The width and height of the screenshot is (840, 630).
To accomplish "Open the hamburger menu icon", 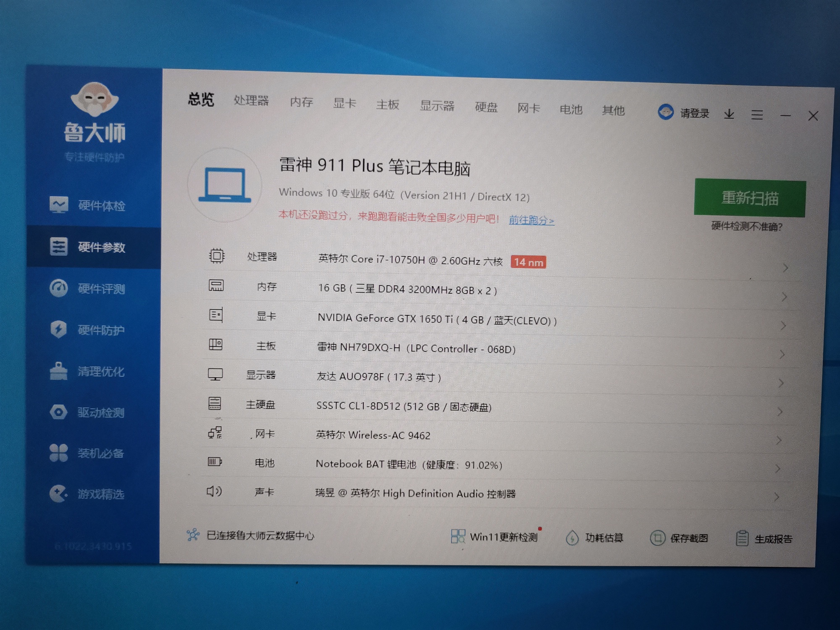I will coord(757,115).
